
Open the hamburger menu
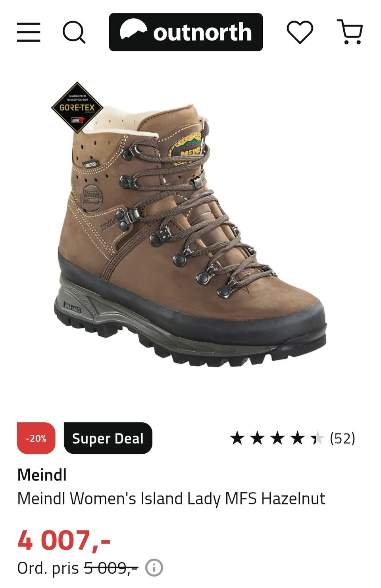coord(29,32)
